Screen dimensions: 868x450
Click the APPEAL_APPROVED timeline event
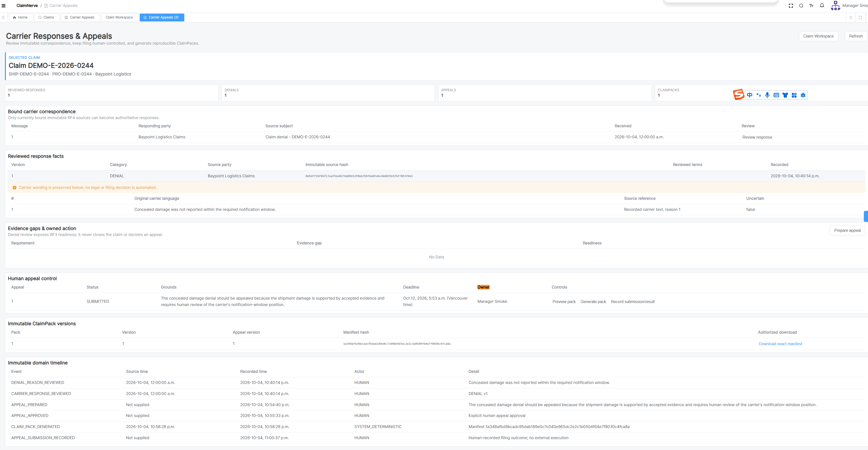[x=30, y=415]
